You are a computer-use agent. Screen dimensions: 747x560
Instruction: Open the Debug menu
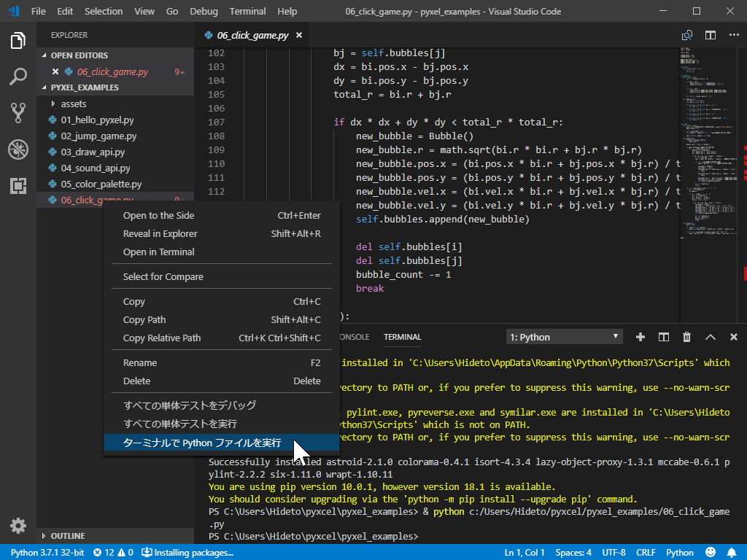[x=204, y=11]
